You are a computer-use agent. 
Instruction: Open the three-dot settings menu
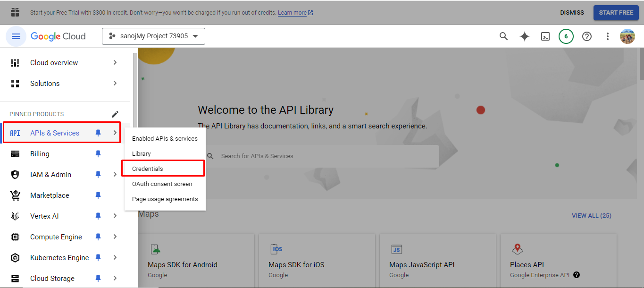coord(608,36)
